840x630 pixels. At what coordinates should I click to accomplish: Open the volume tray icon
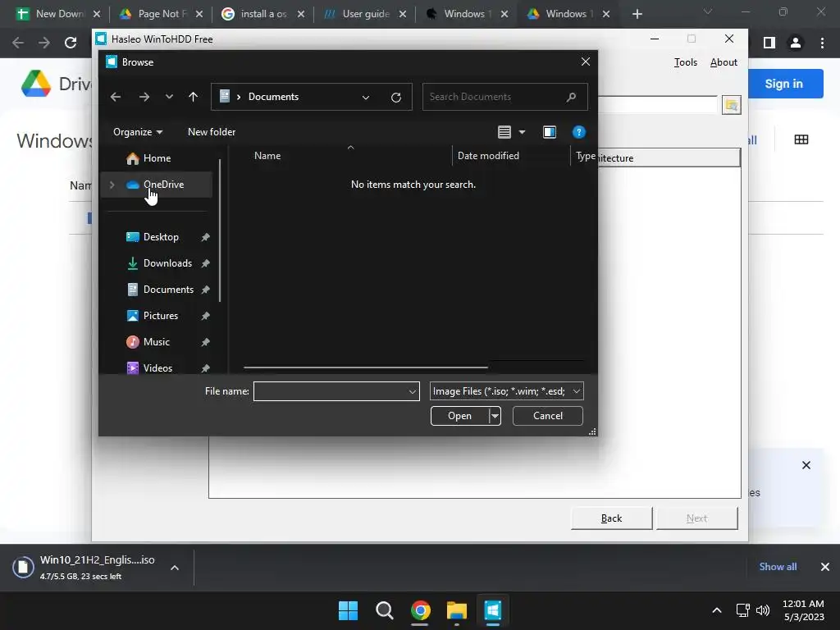point(763,610)
